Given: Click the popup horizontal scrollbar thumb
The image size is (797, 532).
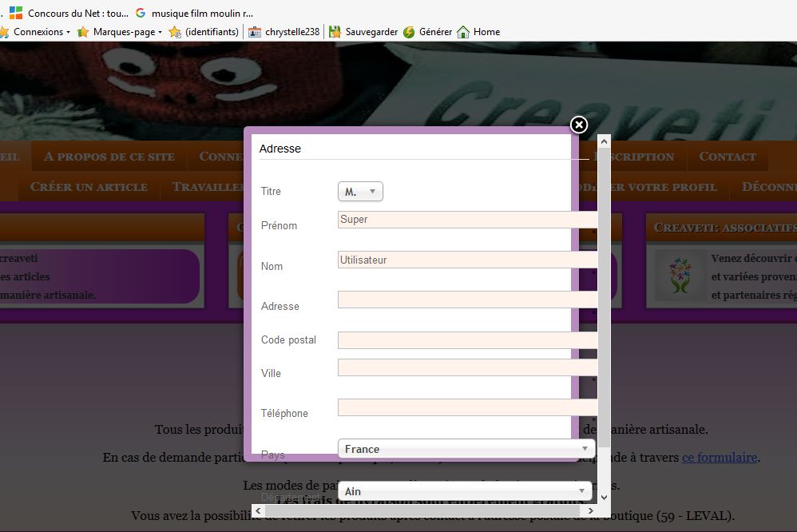Looking at the screenshot, I should click(422, 510).
